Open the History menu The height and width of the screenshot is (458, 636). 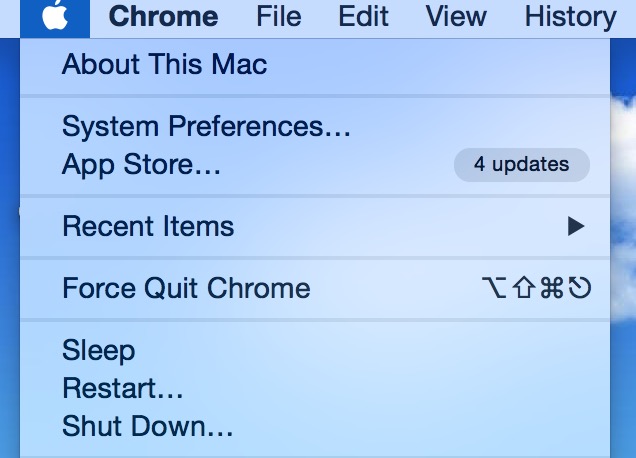click(570, 17)
